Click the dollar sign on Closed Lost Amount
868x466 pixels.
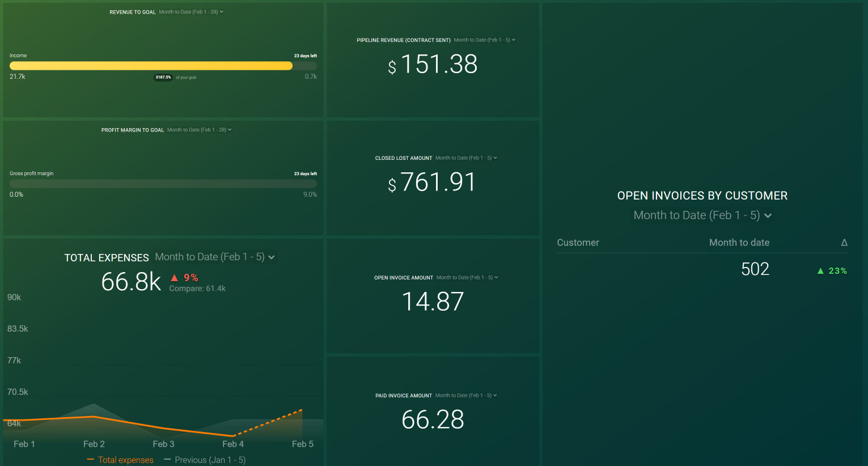[391, 187]
